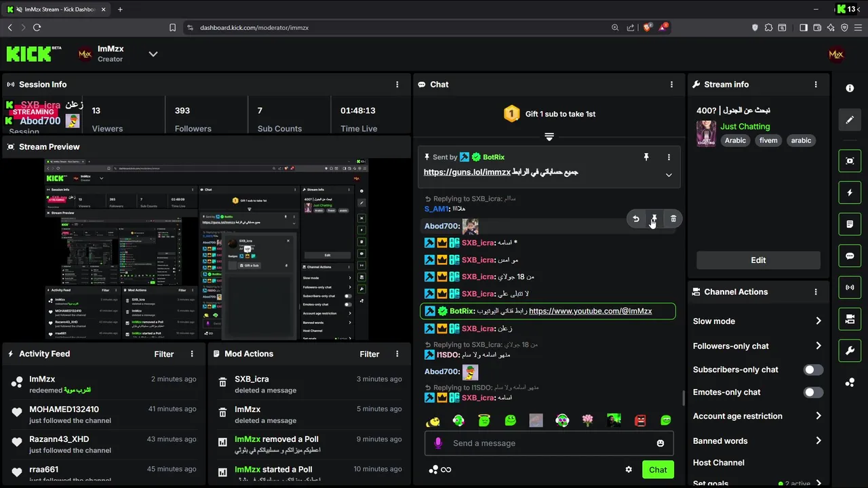The width and height of the screenshot is (868, 488).
Task: Click the purple microphone icon in message box
Action: 438,443
